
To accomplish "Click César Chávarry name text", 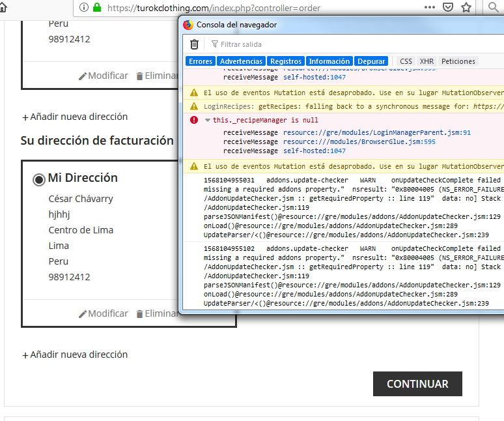I will point(81,199).
